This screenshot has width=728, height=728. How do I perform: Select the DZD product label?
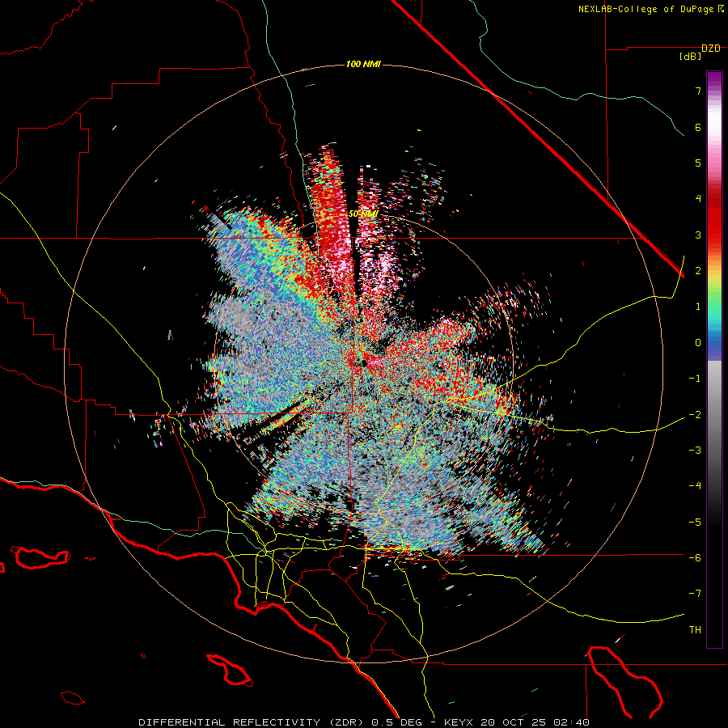(711, 49)
